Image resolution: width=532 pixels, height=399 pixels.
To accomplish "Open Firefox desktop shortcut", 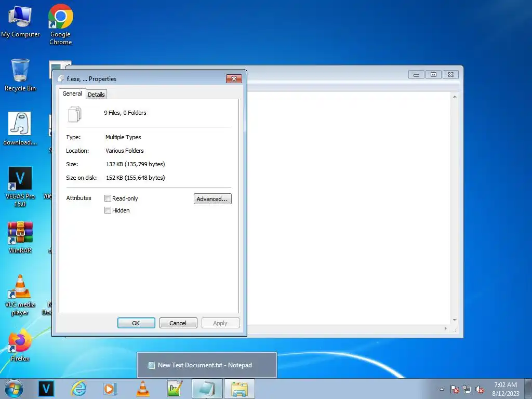I will coord(20,345).
